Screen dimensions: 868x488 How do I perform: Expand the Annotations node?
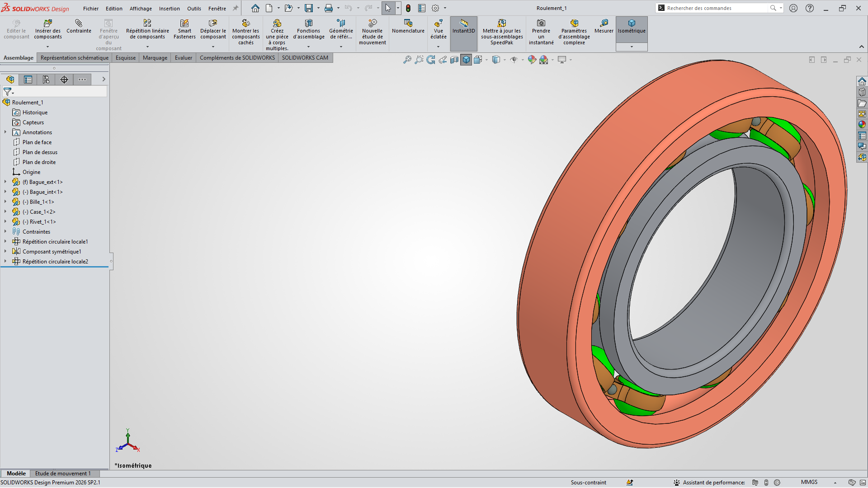point(5,132)
